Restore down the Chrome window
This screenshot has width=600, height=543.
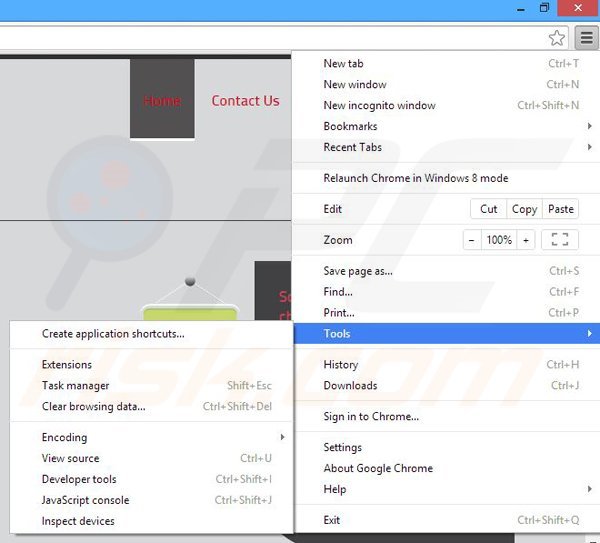click(544, 8)
